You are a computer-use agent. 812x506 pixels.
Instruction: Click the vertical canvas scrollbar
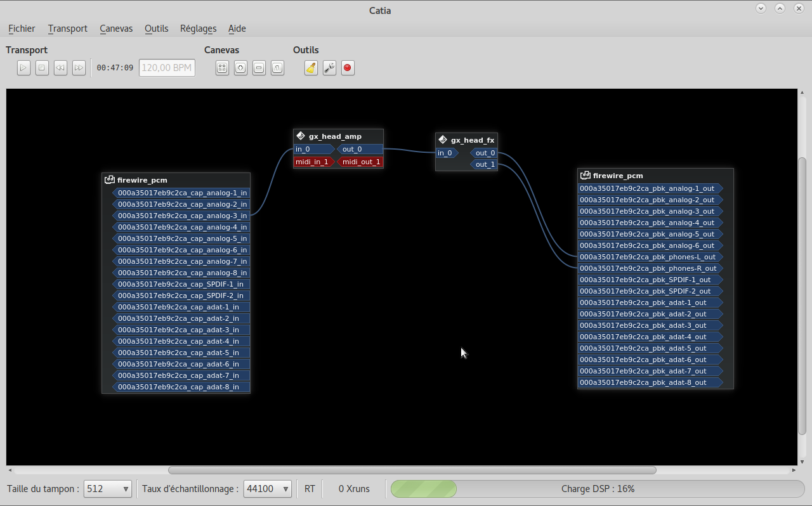click(x=802, y=295)
